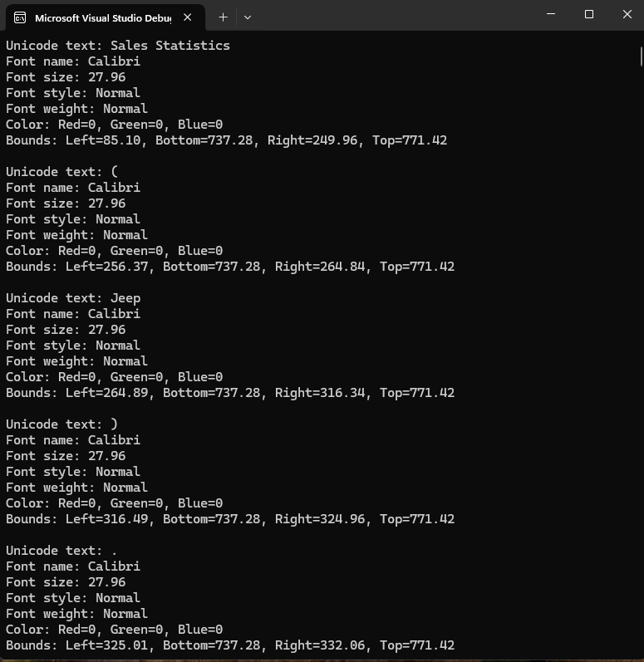Click the console icon on the terminal tab

[20, 17]
